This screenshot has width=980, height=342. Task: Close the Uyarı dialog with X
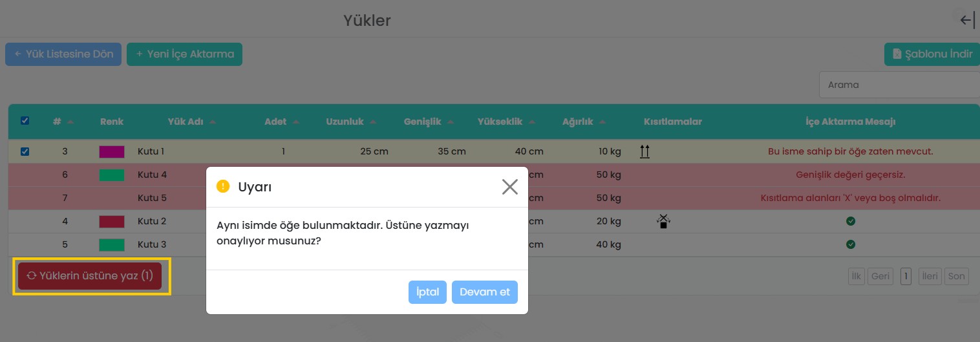point(509,187)
